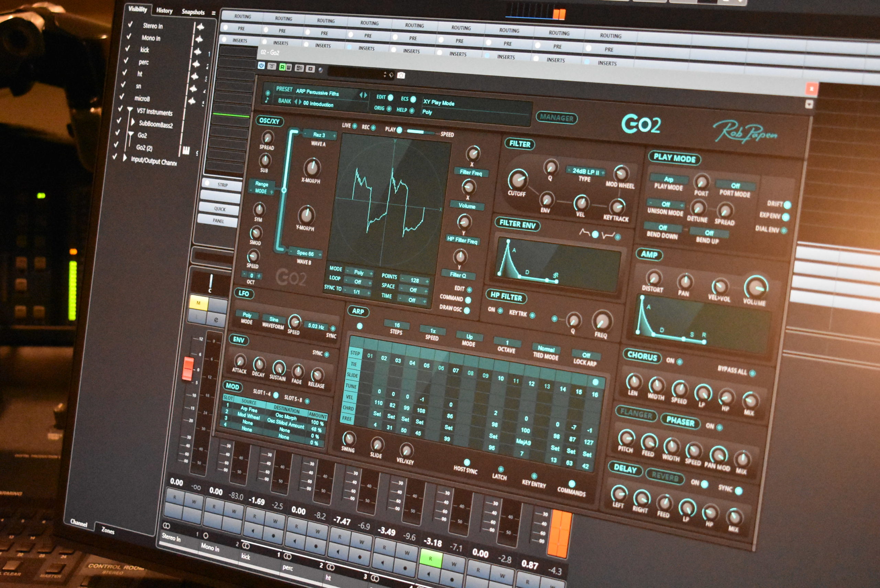Open the WAVE A Rez 3 selector
The image size is (880, 588).
pyautogui.click(x=319, y=135)
